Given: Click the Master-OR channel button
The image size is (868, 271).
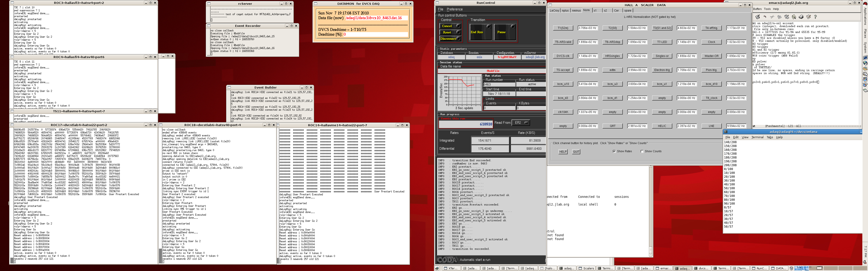Looking at the screenshot, I should (711, 56).
